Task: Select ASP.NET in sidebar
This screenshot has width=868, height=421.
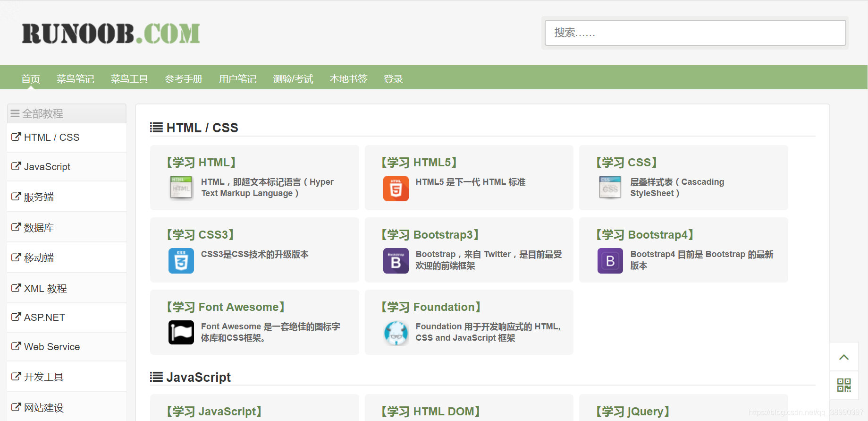Action: 67,318
